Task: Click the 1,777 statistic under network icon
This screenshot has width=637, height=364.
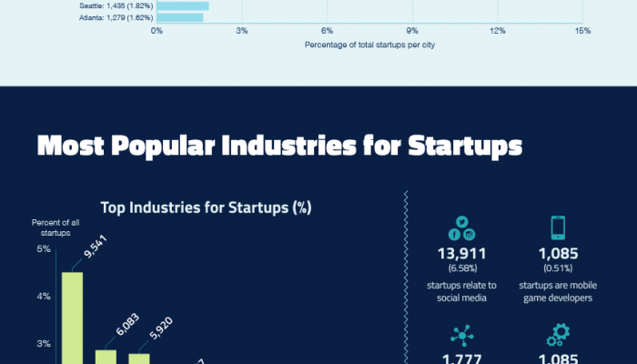Action: point(461,359)
